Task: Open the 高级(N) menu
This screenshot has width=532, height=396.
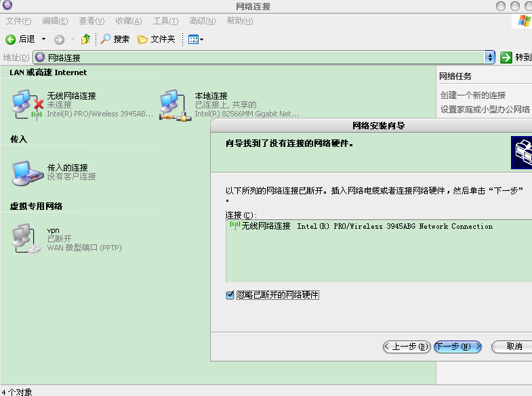Action: pyautogui.click(x=203, y=21)
